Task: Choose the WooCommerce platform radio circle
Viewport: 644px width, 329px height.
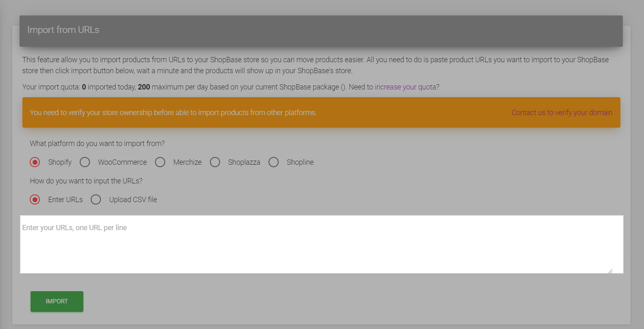Action: click(85, 162)
